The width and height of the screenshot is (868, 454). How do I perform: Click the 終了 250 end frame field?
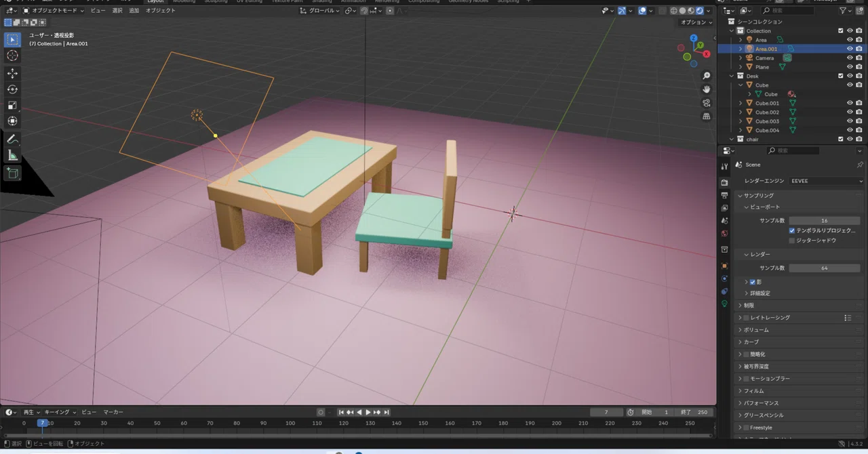[694, 412]
